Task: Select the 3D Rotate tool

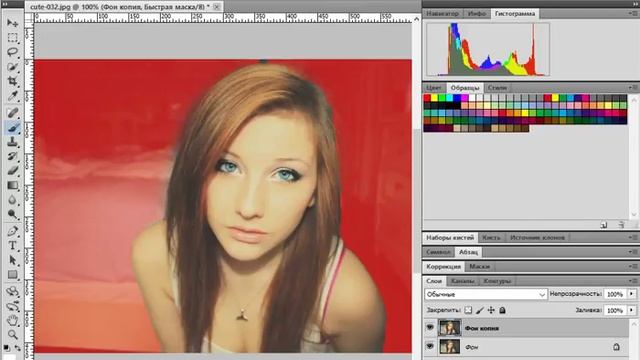Action: coord(12,291)
